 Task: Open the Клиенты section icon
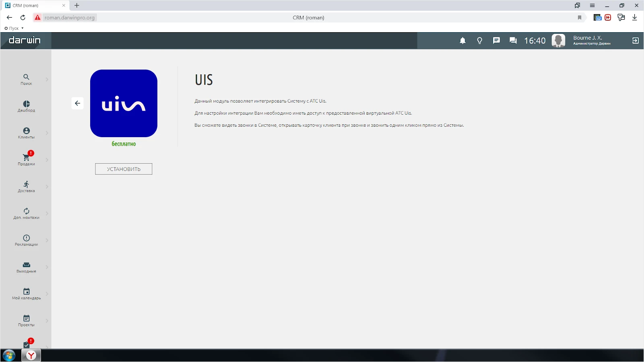pyautogui.click(x=26, y=131)
